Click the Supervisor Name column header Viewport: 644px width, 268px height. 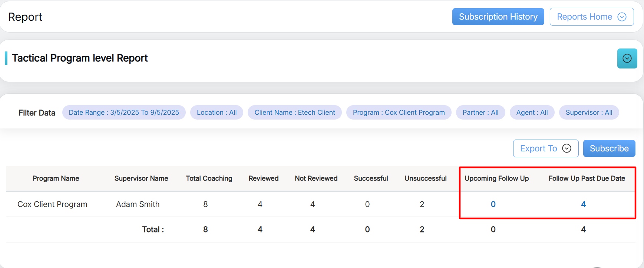(141, 178)
